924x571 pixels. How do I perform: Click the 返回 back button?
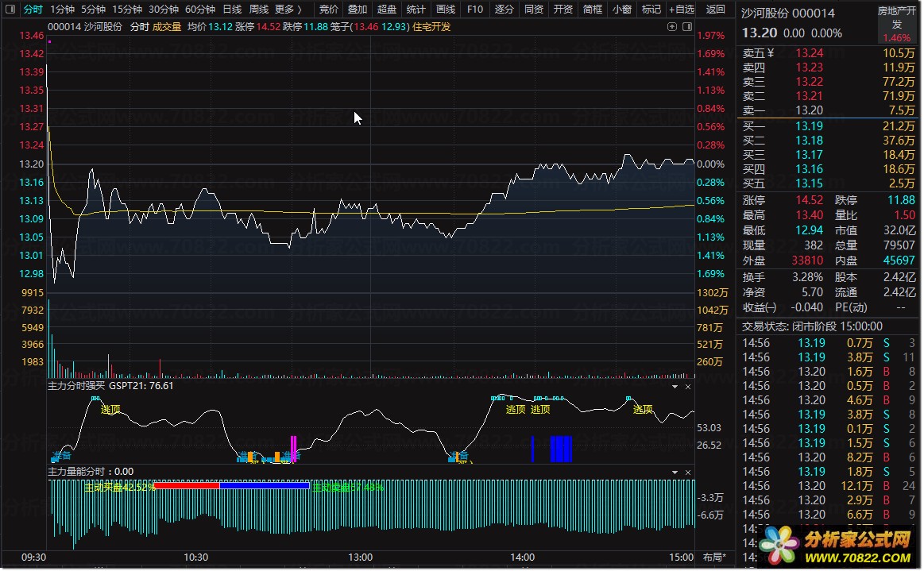(715, 10)
